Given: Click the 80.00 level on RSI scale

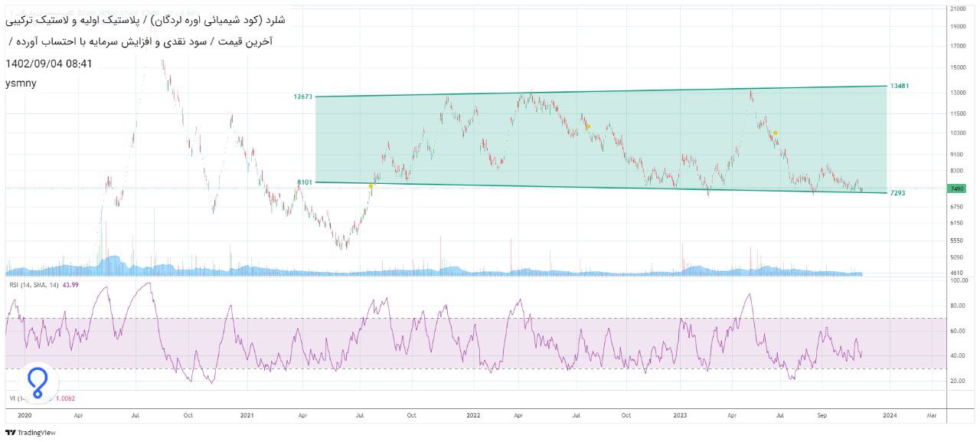Looking at the screenshot, I should click(955, 306).
